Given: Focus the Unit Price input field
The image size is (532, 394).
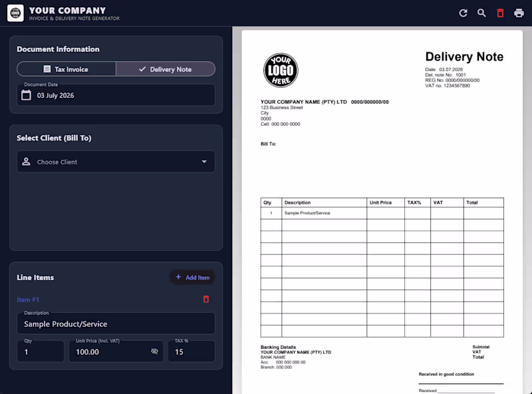Looking at the screenshot, I should coord(116,351).
